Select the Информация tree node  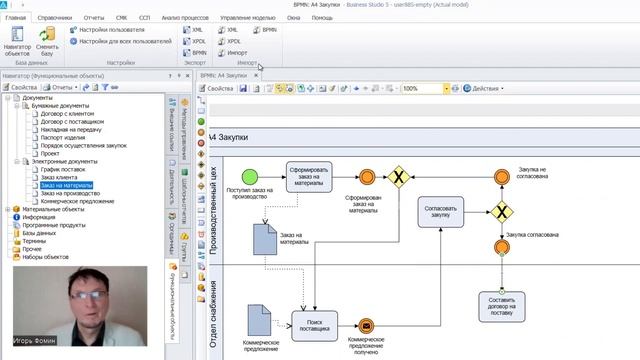tap(38, 217)
